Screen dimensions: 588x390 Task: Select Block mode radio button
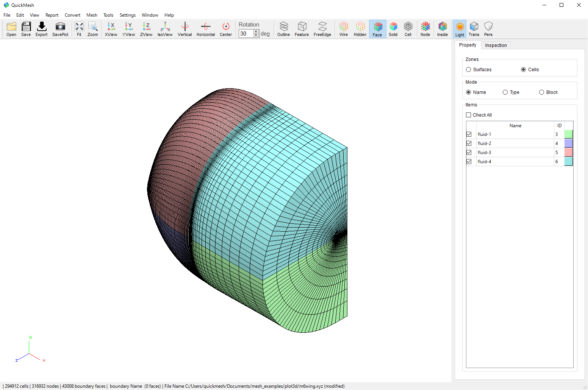point(542,92)
